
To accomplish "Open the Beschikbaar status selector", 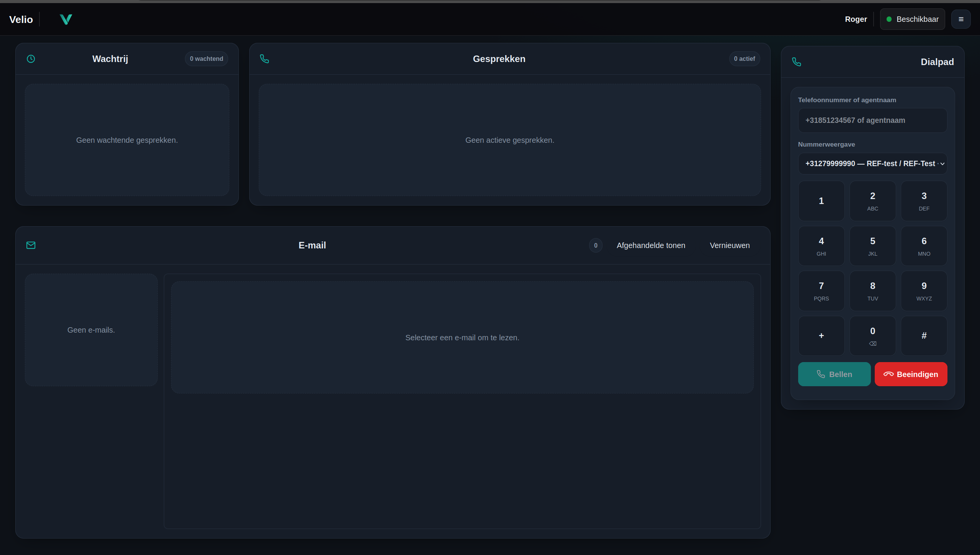I will click(x=913, y=19).
